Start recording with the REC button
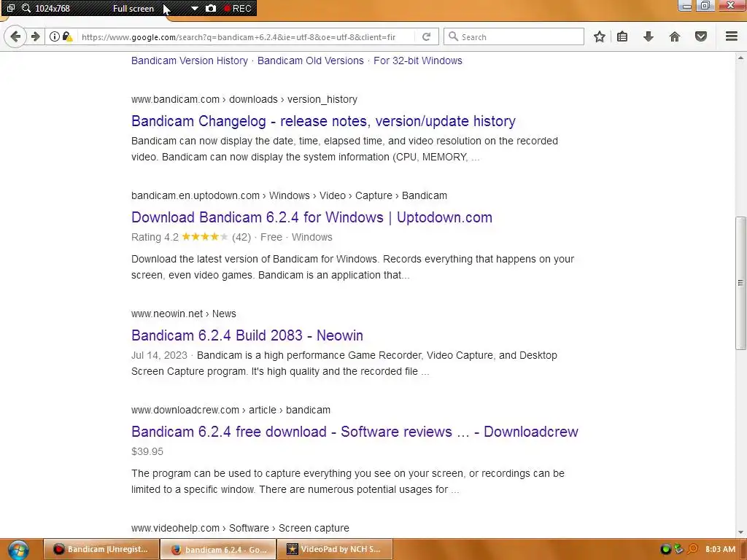The image size is (747, 560). 238,9
